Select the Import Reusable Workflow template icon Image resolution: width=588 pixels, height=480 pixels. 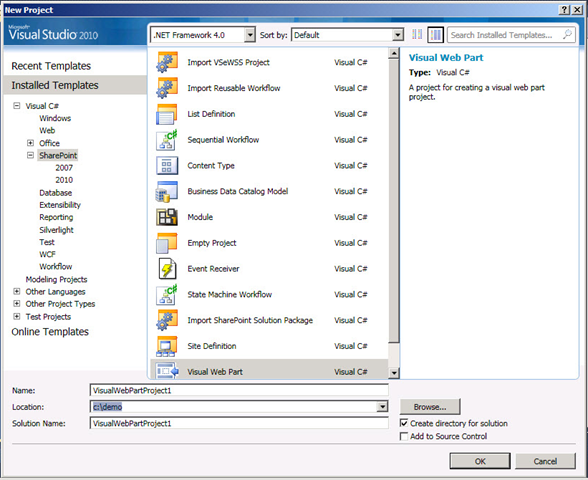[167, 88]
